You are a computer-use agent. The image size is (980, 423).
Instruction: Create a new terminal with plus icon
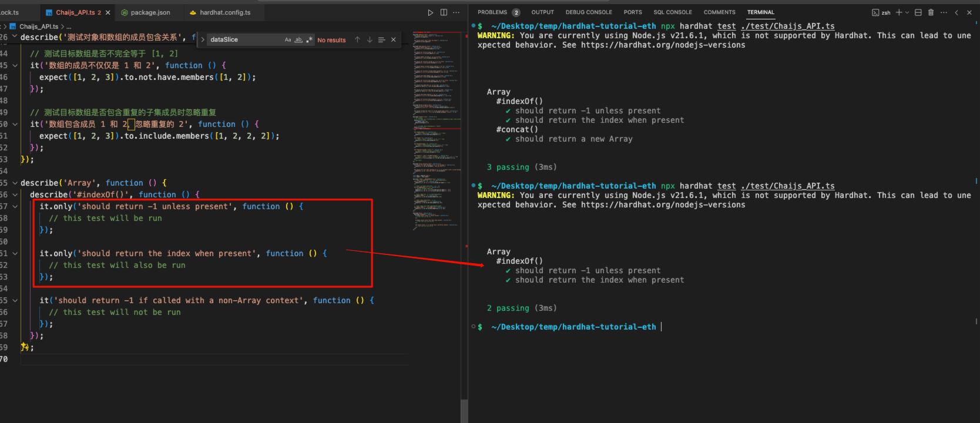point(899,12)
